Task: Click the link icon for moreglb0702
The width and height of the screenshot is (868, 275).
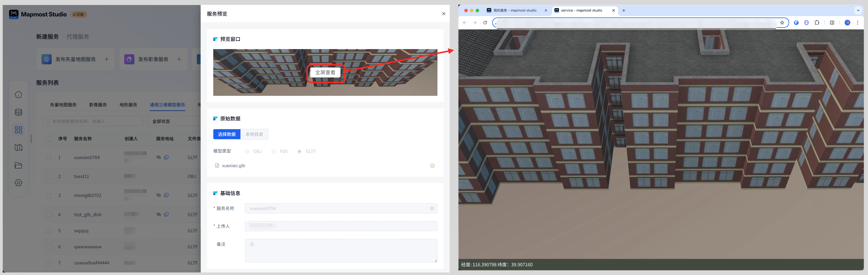Action: [x=158, y=195]
